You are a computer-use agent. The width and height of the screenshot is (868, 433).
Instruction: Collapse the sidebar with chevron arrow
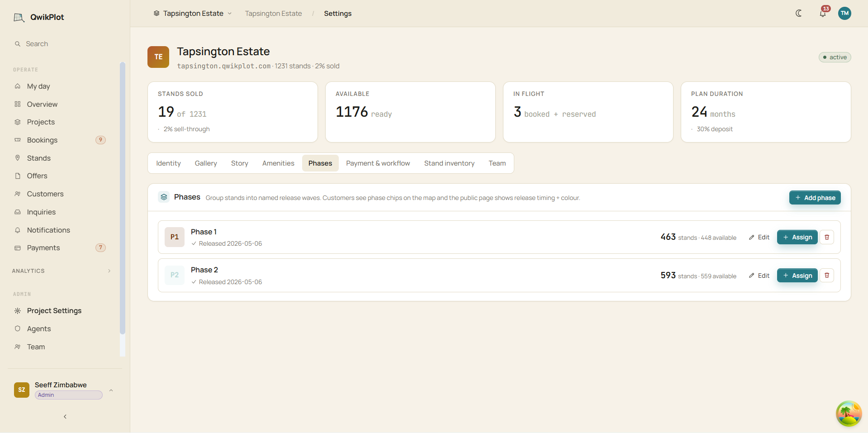(x=65, y=416)
